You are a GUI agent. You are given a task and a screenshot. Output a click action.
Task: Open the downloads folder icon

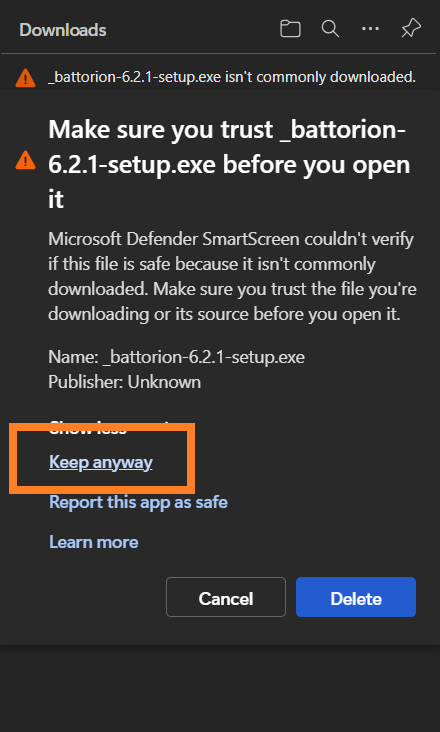[x=290, y=29]
